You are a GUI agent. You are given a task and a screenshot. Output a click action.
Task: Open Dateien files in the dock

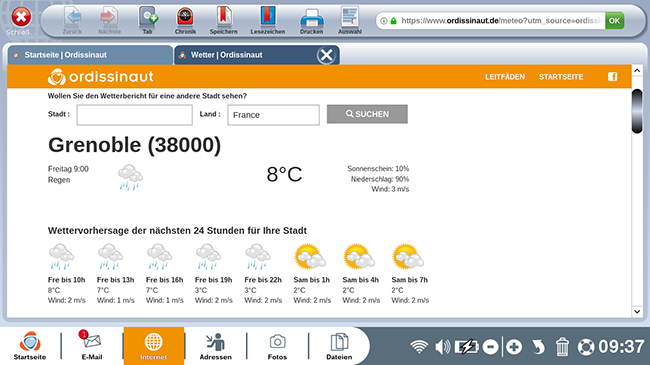coord(339,346)
